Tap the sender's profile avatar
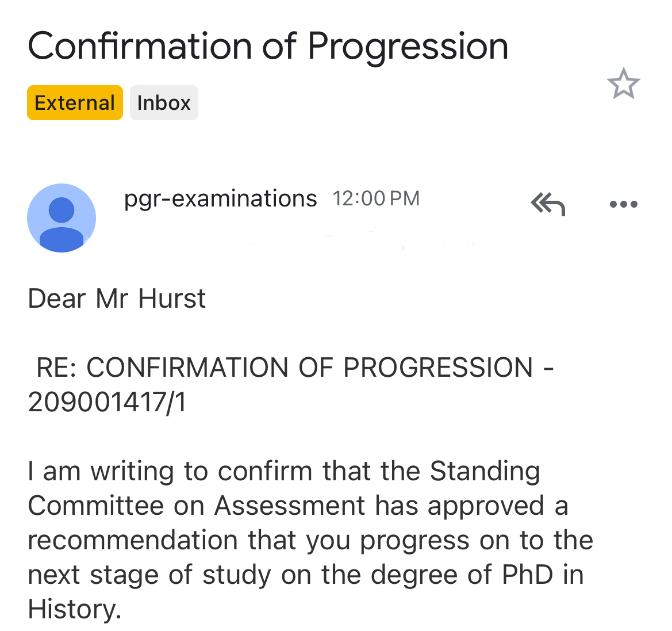 pos(62,218)
